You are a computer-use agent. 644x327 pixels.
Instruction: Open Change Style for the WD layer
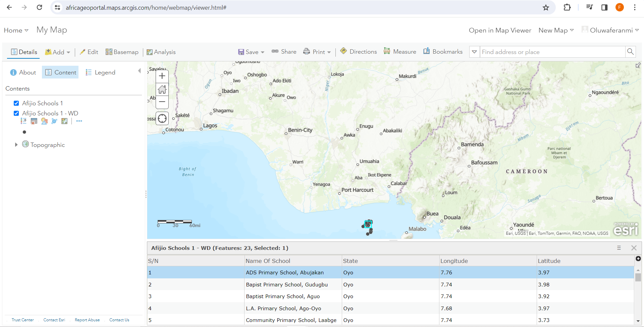point(44,121)
